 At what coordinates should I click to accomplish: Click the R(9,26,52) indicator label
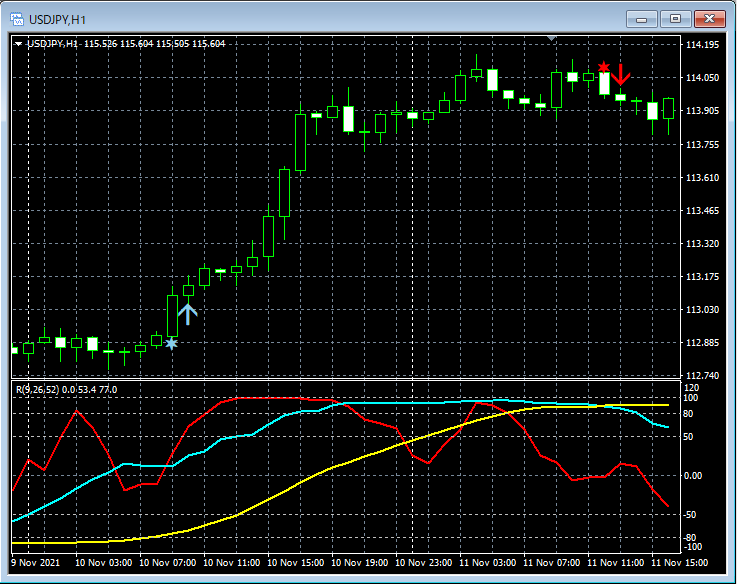37,389
